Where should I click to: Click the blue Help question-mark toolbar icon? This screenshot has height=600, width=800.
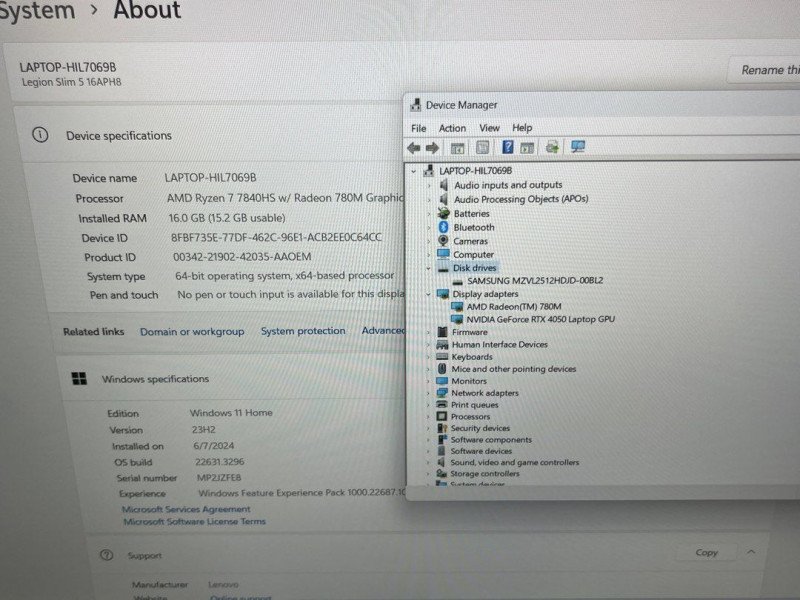click(507, 147)
